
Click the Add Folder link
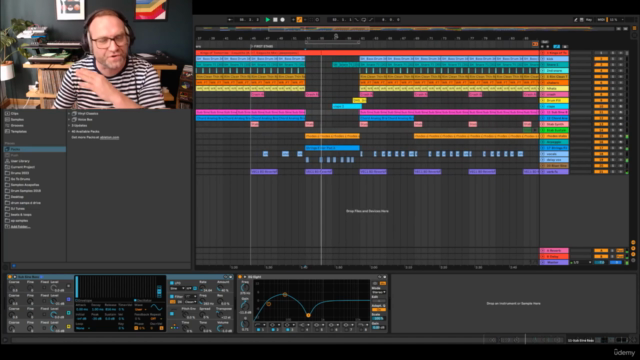point(20,227)
